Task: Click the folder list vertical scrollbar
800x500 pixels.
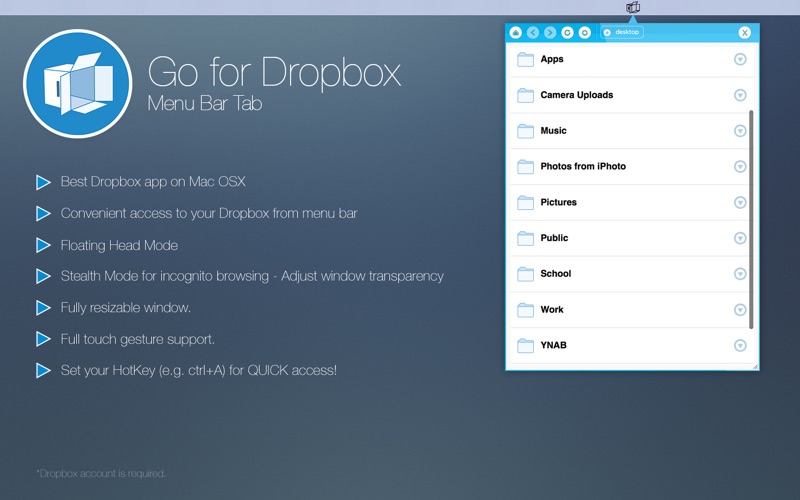Action: click(751, 219)
